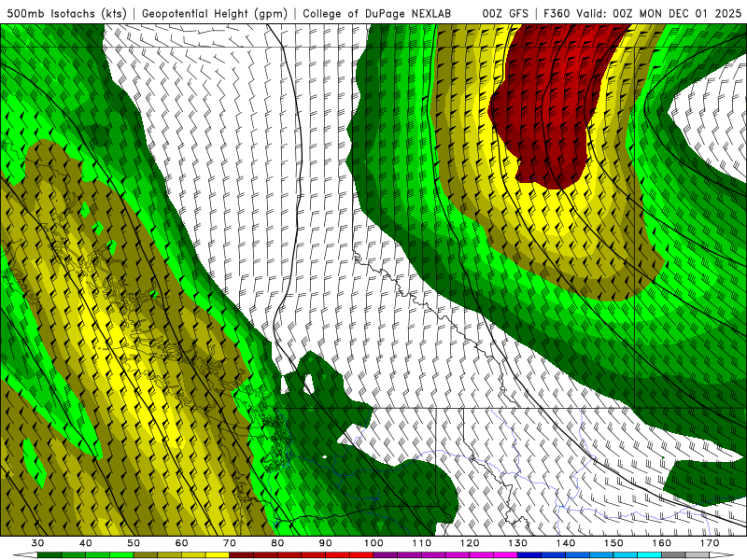The width and height of the screenshot is (747, 560).
Task: Click the olive swatch starting at 50 knots
Action: click(x=146, y=555)
